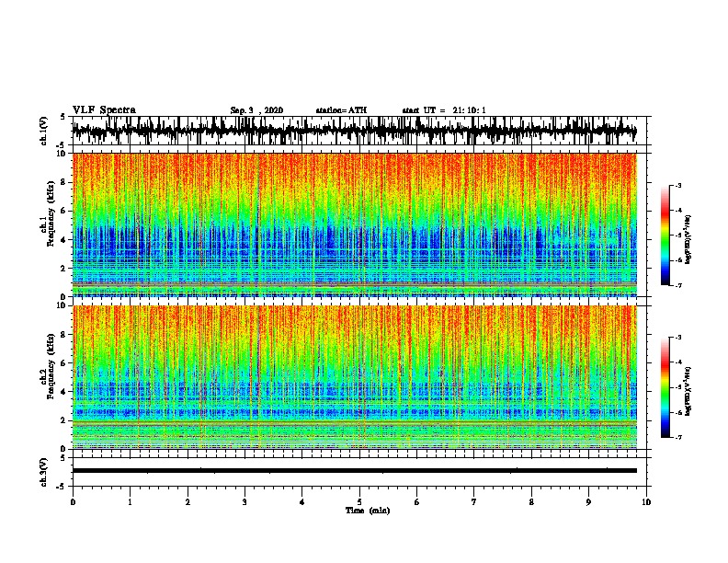Image resolution: width=728 pixels, height=563 pixels.
Task: Click the "-5" tick of the ch.3(V) axis
Action: click(x=62, y=487)
